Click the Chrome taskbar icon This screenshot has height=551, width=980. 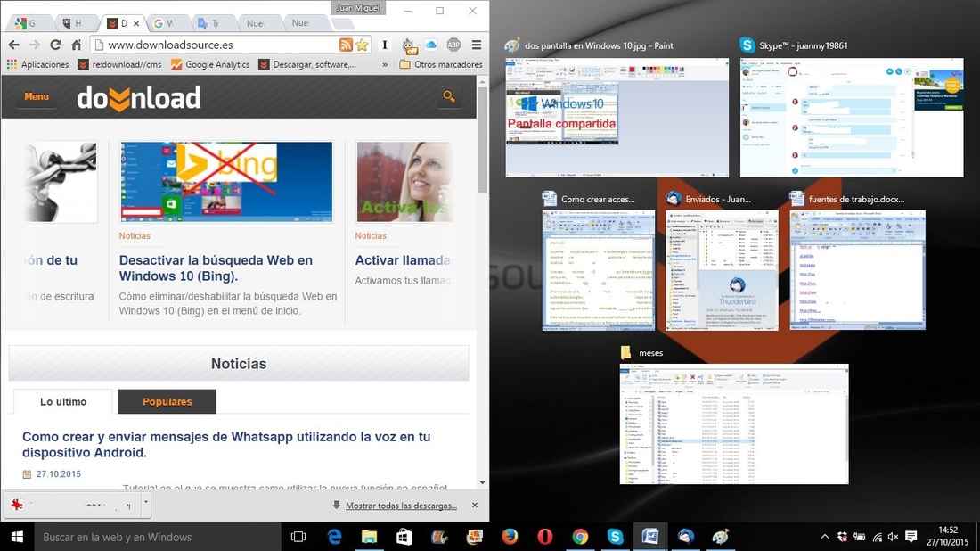(x=580, y=537)
